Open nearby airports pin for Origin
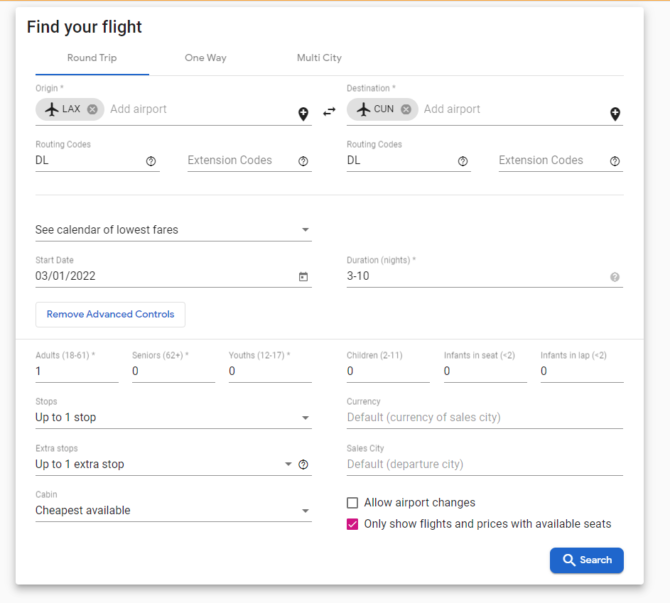670x603 pixels. click(303, 114)
